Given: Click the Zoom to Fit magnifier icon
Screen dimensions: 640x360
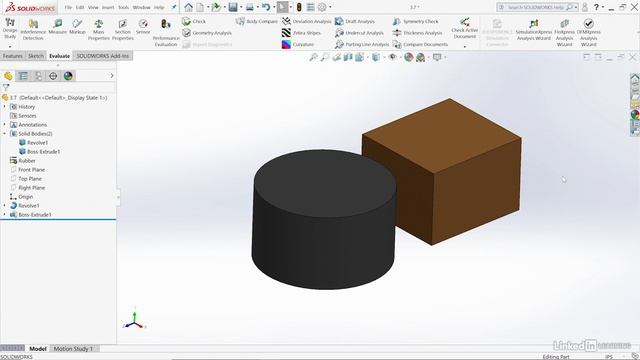Looking at the screenshot, I should tap(313, 57).
